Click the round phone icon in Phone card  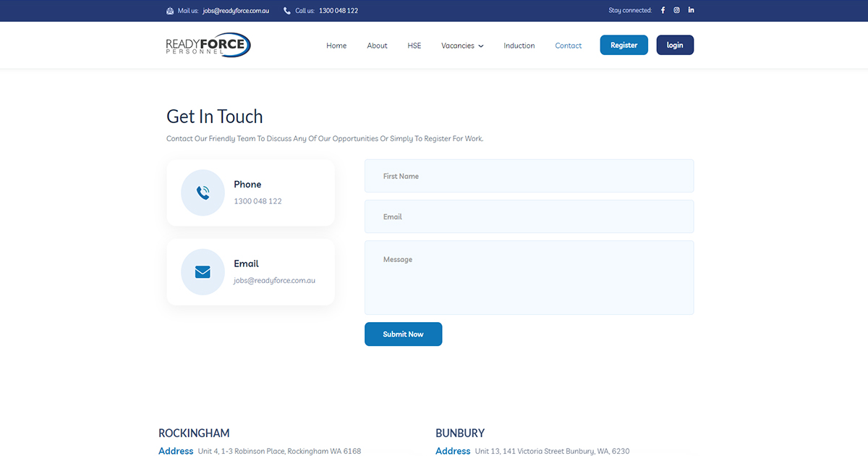click(x=203, y=193)
